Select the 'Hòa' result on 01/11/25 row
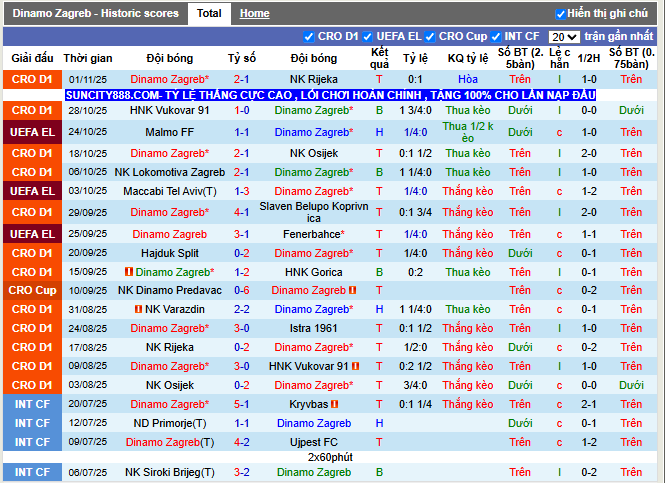The height and width of the screenshot is (483, 665). pyautogui.click(x=468, y=79)
